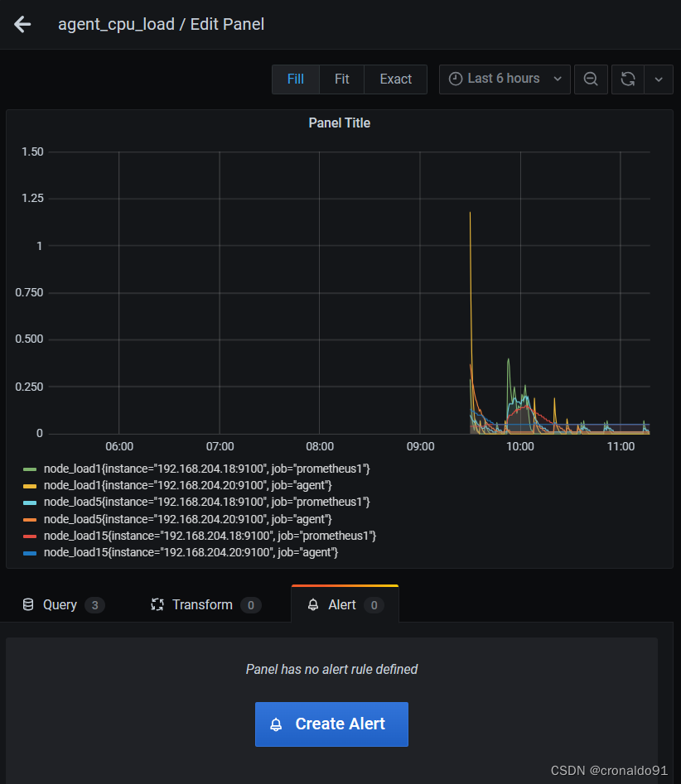Refresh the dashboard with the refresh icon

coord(627,79)
